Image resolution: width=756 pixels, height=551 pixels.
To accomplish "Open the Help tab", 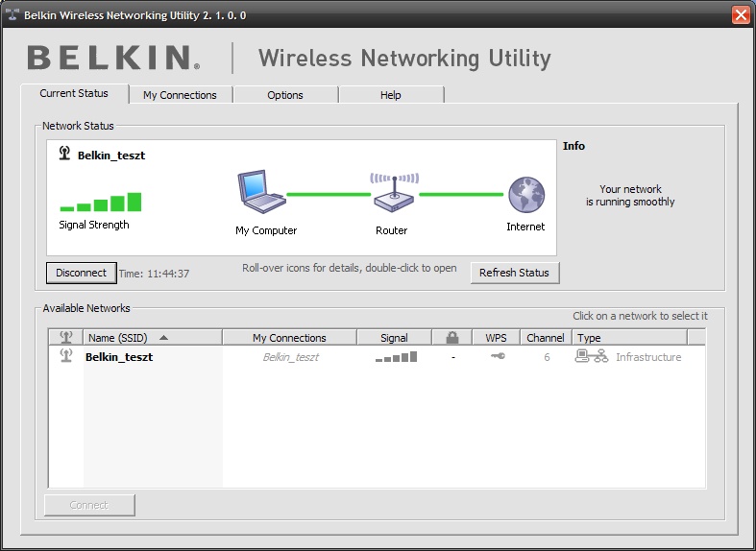I will point(391,95).
